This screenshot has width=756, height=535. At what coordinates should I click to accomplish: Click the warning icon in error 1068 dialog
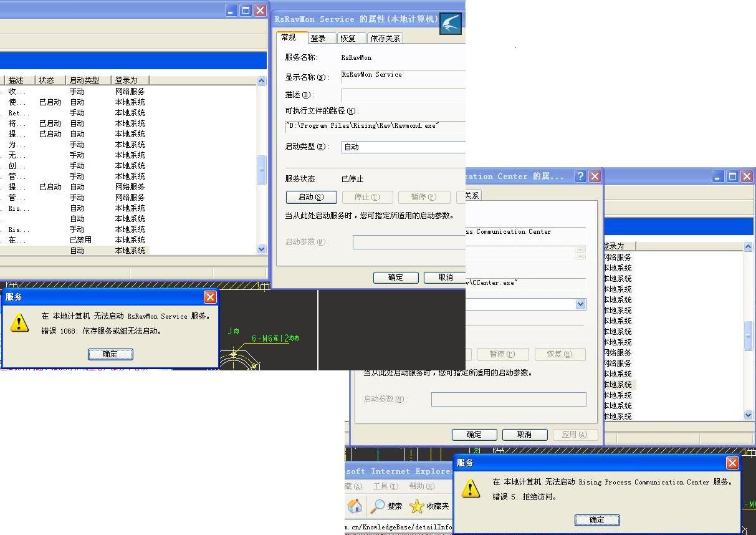point(20,323)
